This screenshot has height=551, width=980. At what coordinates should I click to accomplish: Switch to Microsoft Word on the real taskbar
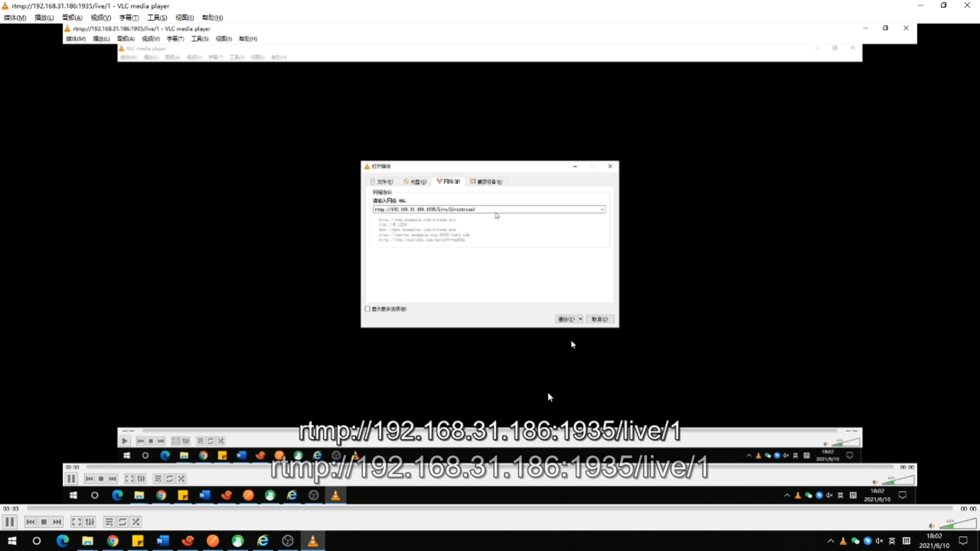pyautogui.click(x=163, y=541)
